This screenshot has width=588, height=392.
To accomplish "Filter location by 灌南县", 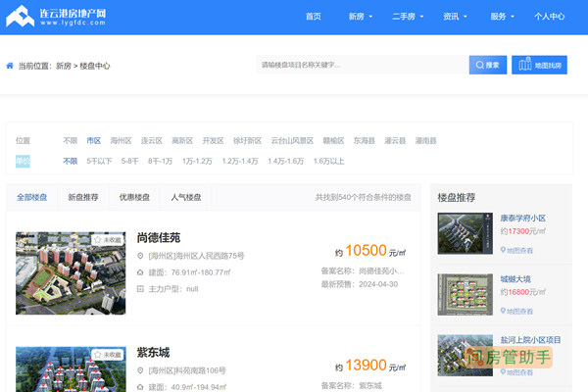I will coord(425,141).
